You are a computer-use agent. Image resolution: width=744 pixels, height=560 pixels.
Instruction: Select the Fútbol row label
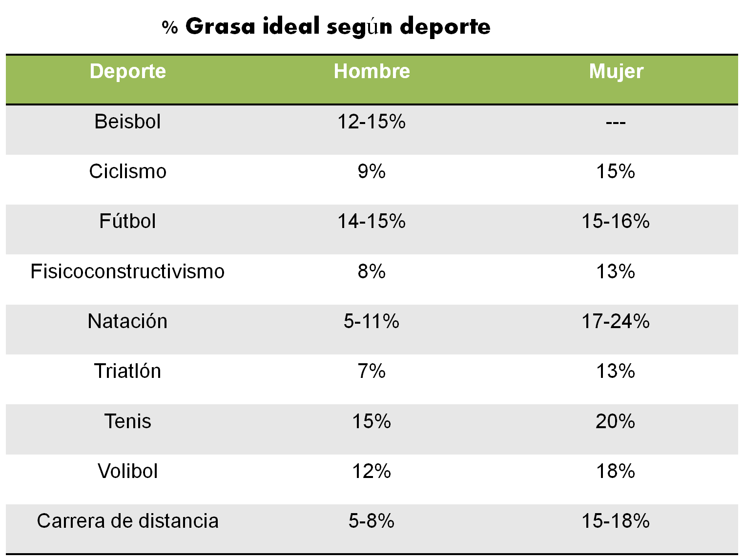128,221
